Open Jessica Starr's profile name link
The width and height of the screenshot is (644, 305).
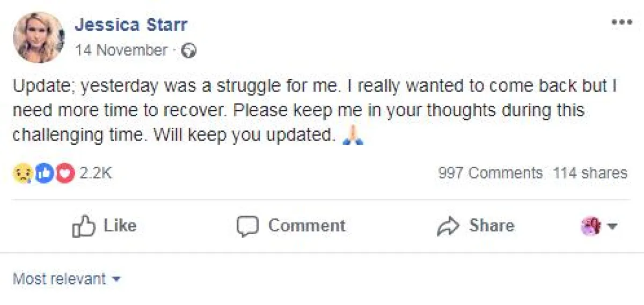click(x=131, y=25)
